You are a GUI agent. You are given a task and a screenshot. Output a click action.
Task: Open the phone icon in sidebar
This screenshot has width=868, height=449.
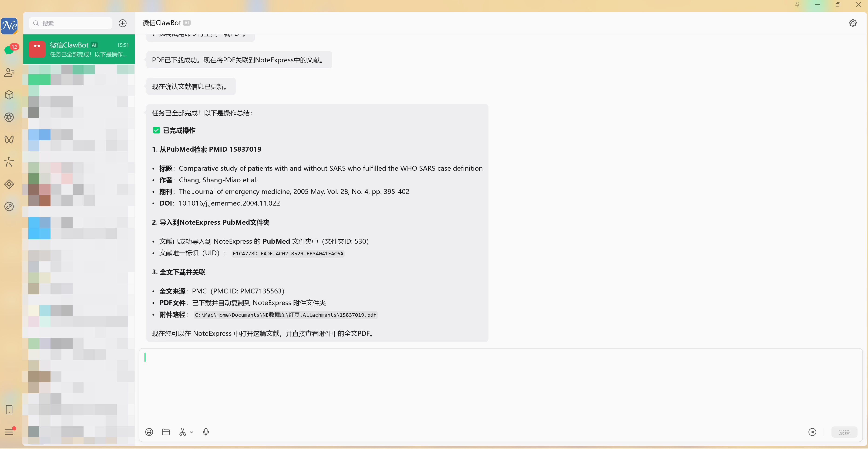tap(9, 410)
